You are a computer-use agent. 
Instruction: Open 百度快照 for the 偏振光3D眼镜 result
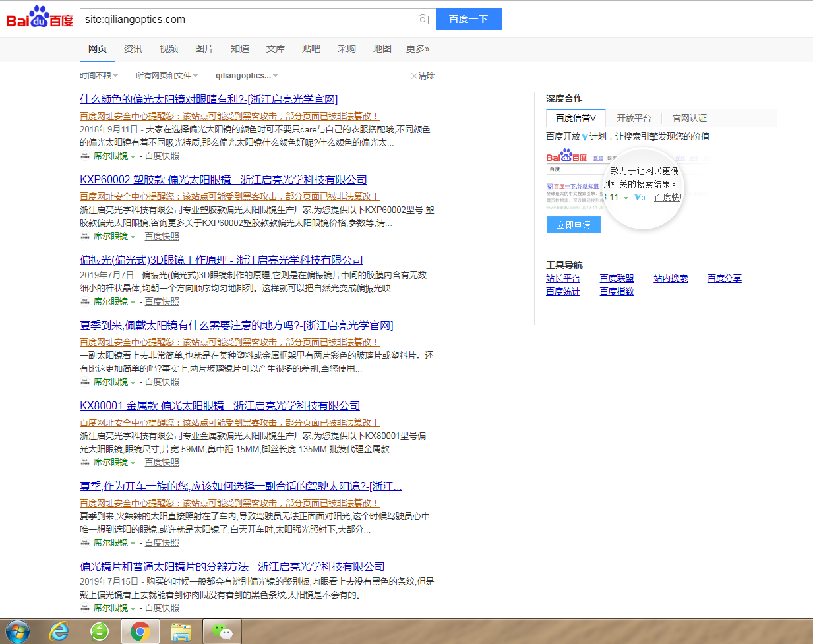[x=162, y=302]
